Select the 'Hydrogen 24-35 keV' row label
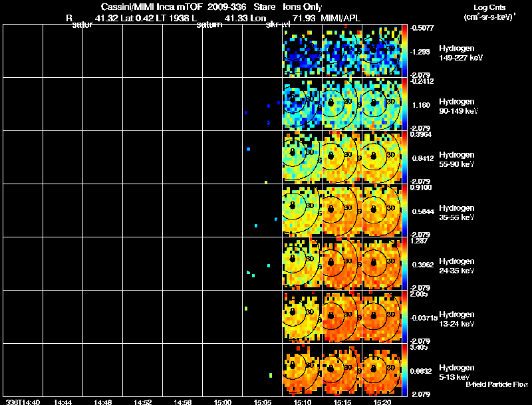Viewport: 532px width, 405px height. pyautogui.click(x=457, y=266)
